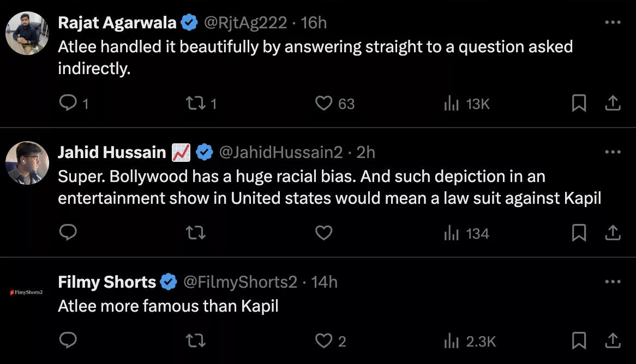Share Jahid Hussain's tweet

[613, 233]
